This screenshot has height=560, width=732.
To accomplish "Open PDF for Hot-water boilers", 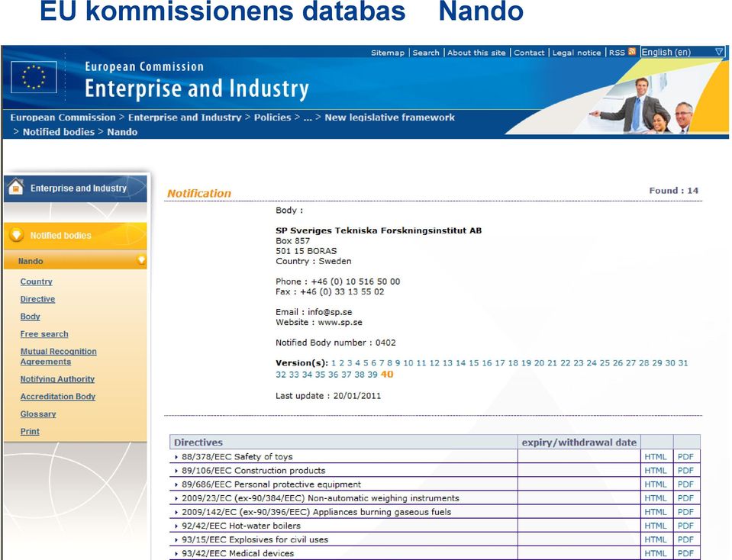I will click(x=685, y=526).
